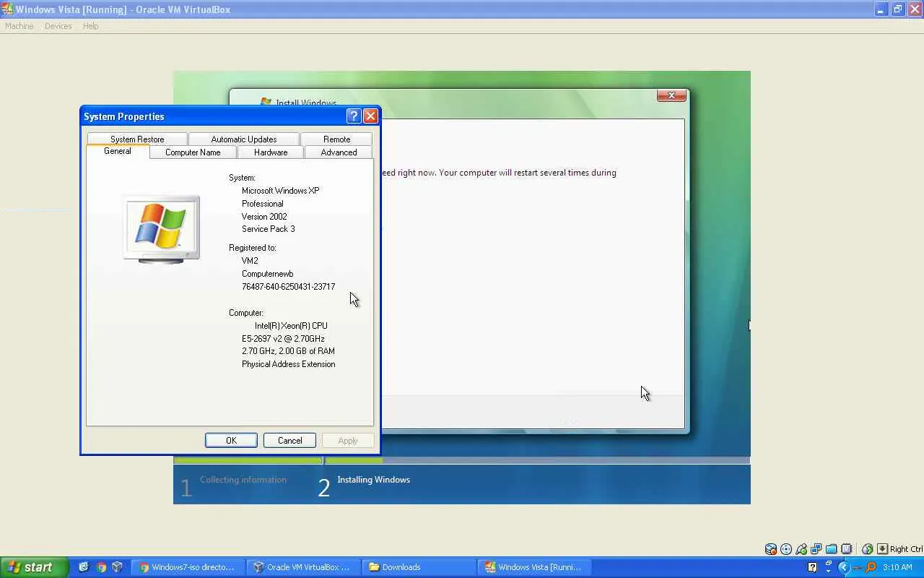Switch to the Computer Name tab

pos(193,152)
